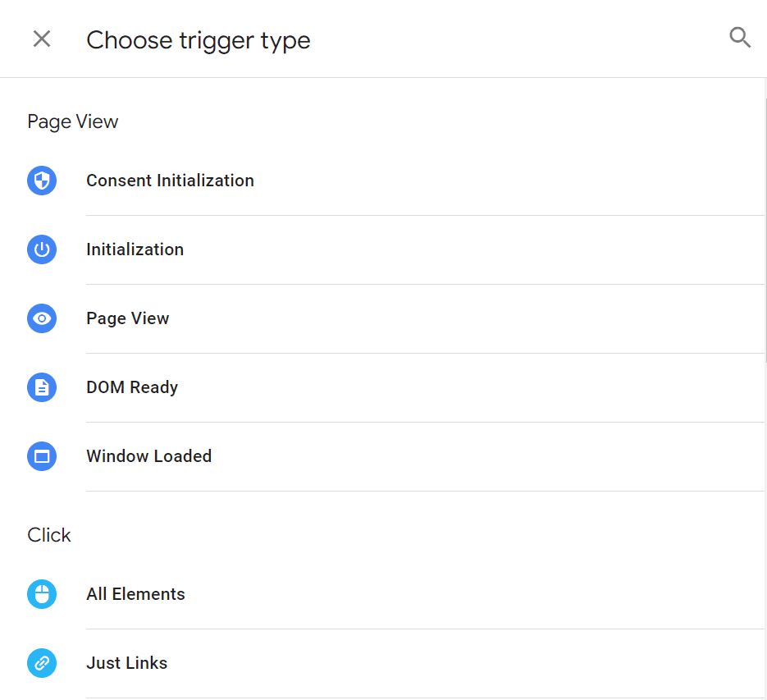Close the Choose trigger type panel
This screenshot has height=700, width=767.
[x=42, y=39]
